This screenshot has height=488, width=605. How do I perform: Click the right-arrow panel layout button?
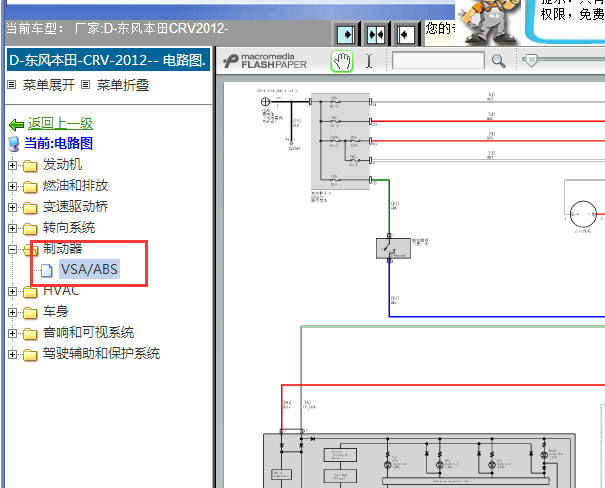click(347, 35)
